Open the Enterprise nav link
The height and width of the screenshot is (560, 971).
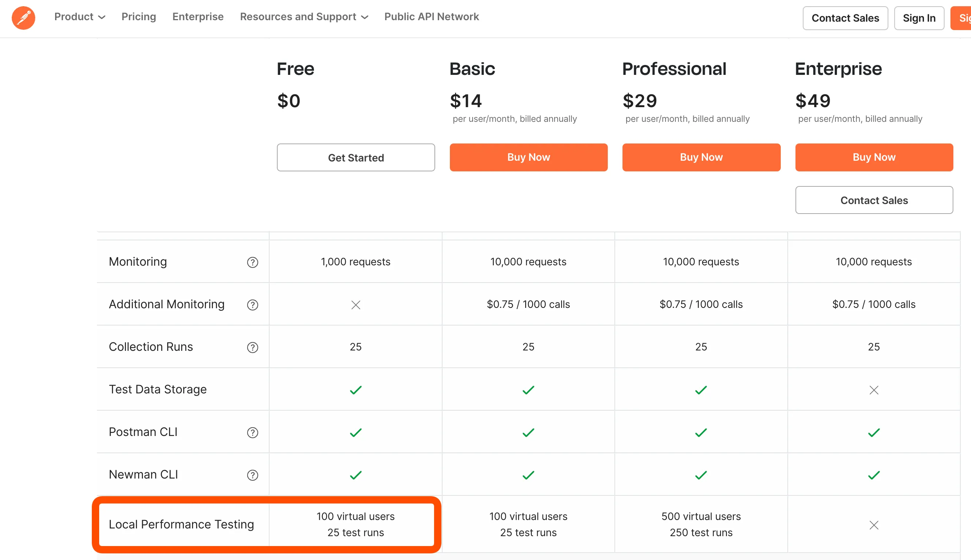198,17
